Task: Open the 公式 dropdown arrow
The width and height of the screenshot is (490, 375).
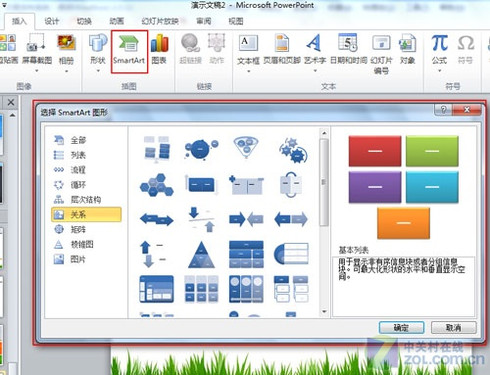Action: tap(440, 71)
